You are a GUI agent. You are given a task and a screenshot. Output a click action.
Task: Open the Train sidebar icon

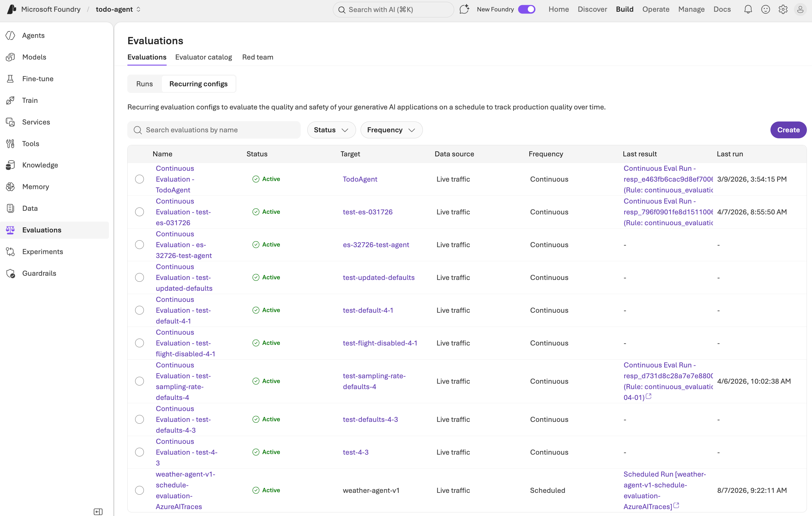[11, 100]
